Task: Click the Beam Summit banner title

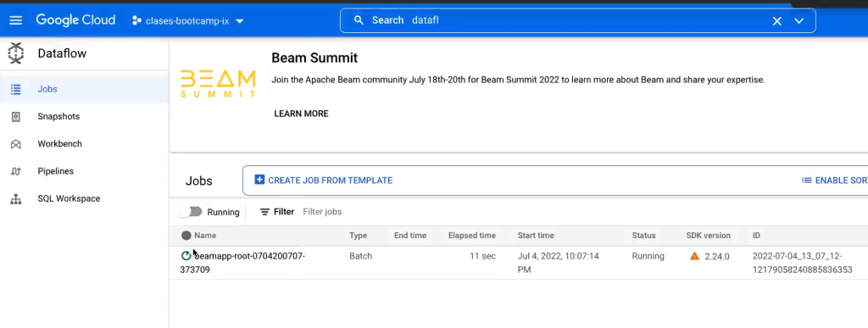Action: click(314, 58)
